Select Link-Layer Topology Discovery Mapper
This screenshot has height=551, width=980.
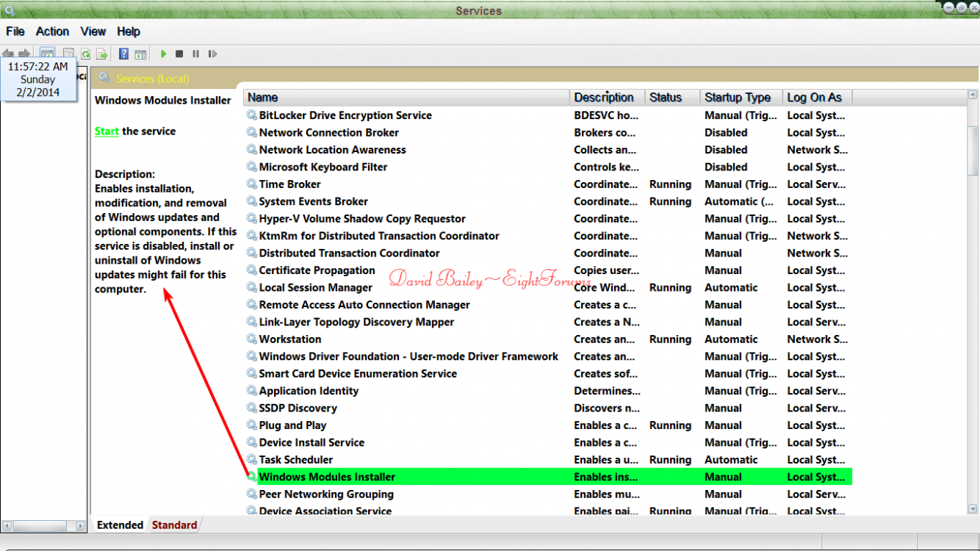click(356, 322)
